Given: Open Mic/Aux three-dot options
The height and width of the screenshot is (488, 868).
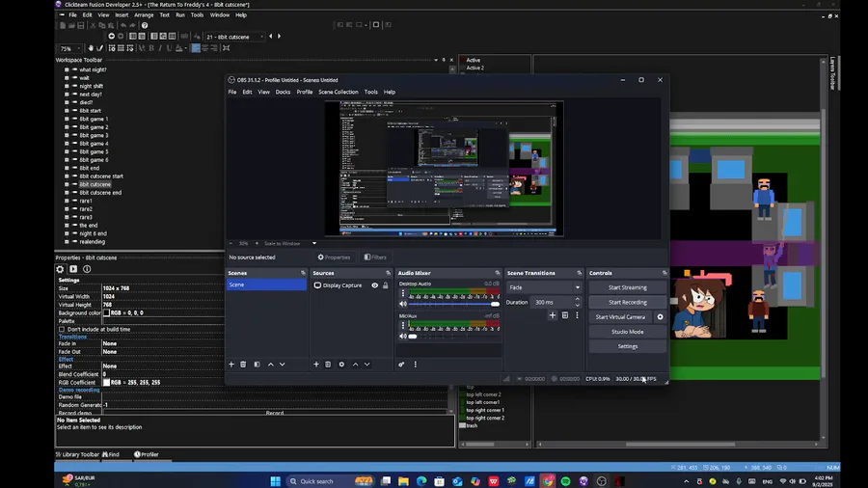Looking at the screenshot, I should tap(403, 326).
